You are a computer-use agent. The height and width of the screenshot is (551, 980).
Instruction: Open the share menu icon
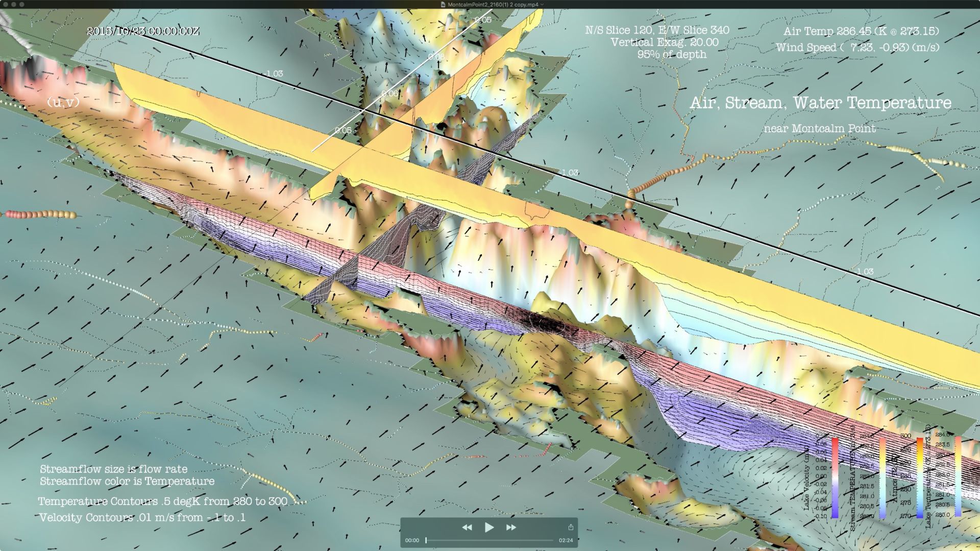(x=571, y=527)
